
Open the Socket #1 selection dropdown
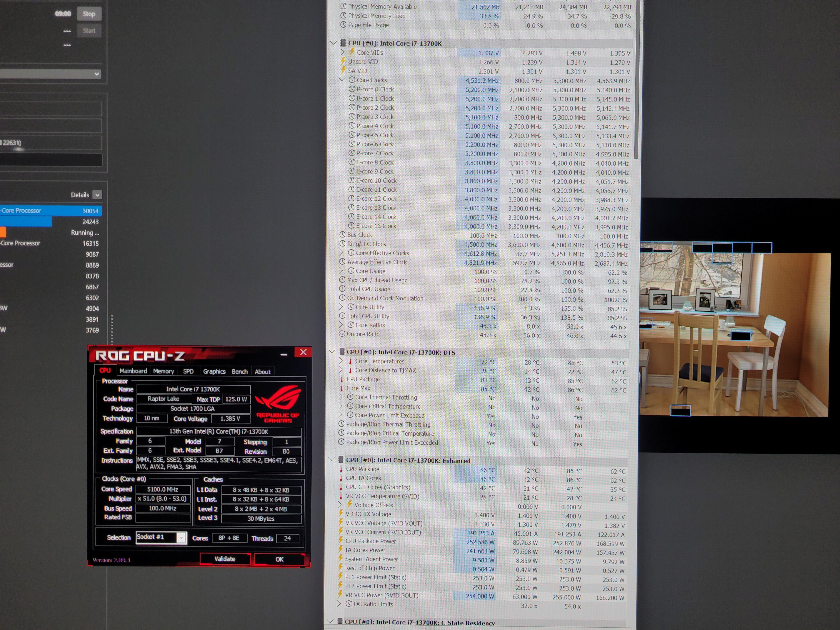point(181,537)
